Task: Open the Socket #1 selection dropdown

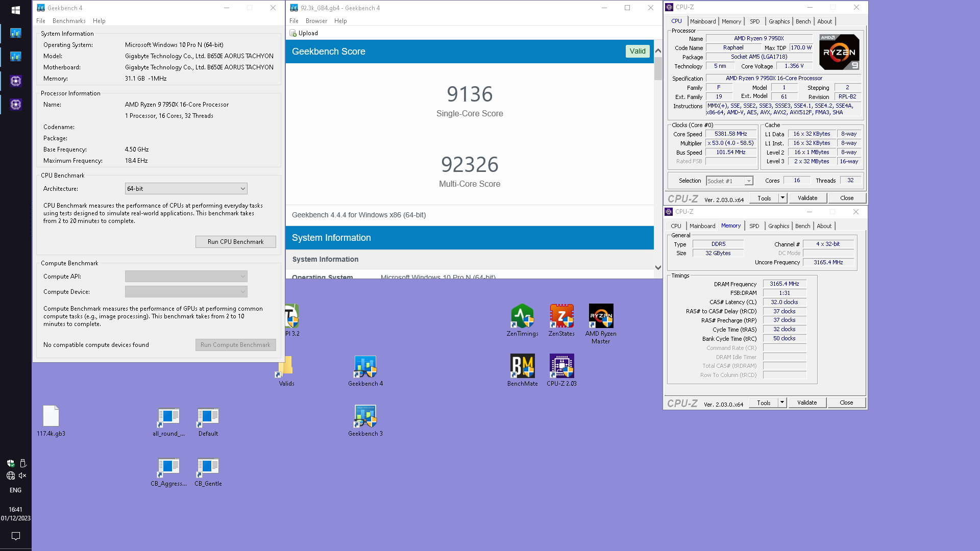Action: pos(729,181)
